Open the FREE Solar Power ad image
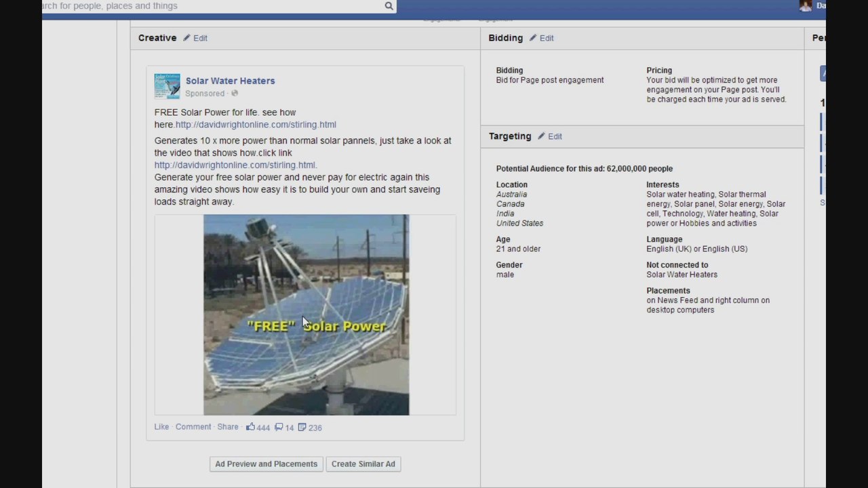The height and width of the screenshot is (488, 868). 307,314
